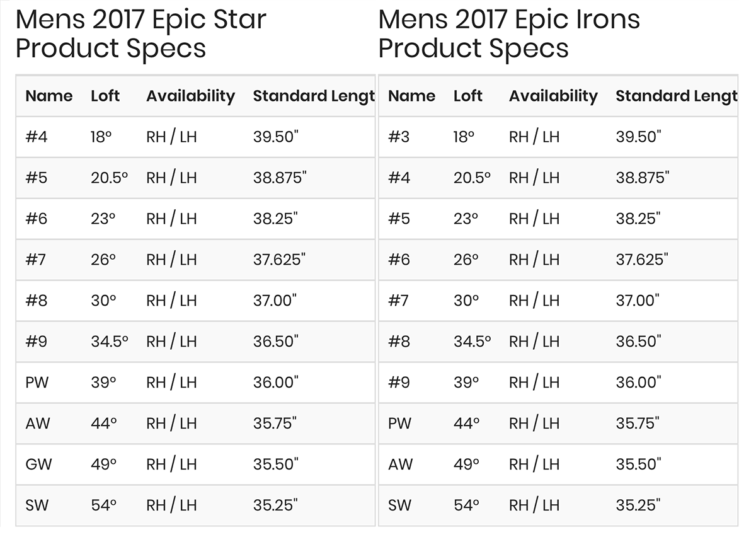Click 37.00" length in Epic Irons #7 row
This screenshot has height=537, width=756.
coord(638,301)
